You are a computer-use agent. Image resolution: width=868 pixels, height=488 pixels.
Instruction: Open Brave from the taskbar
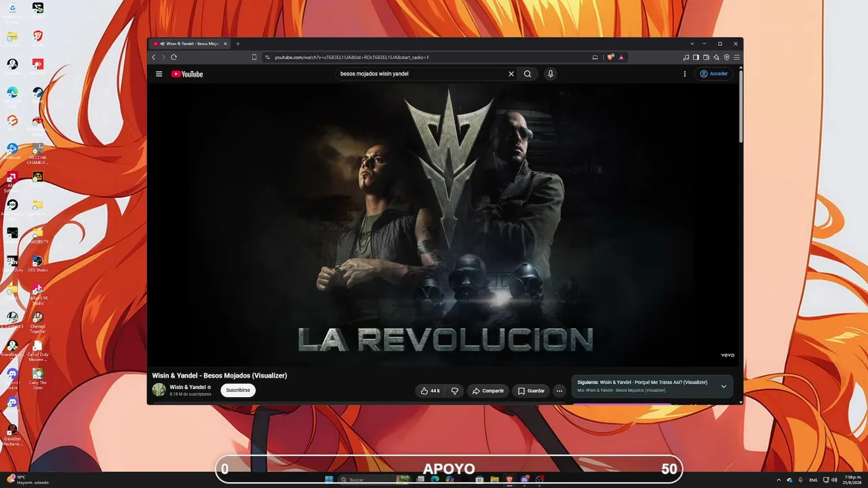[510, 480]
